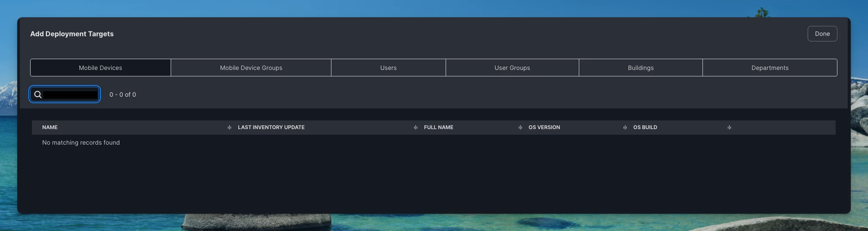Open the Users tab
Screen dimensions: 868x231
[388, 68]
